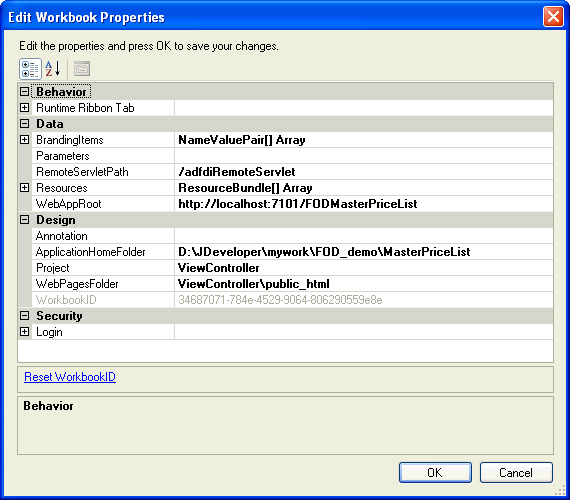
Task: Click the Security category header
Action: (59, 316)
